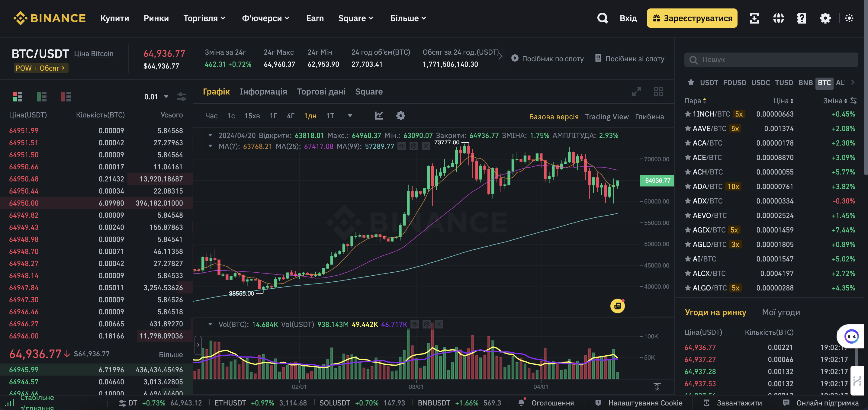Expand more 24h stats arrow
This screenshot has width=868, height=410.
[x=500, y=56]
